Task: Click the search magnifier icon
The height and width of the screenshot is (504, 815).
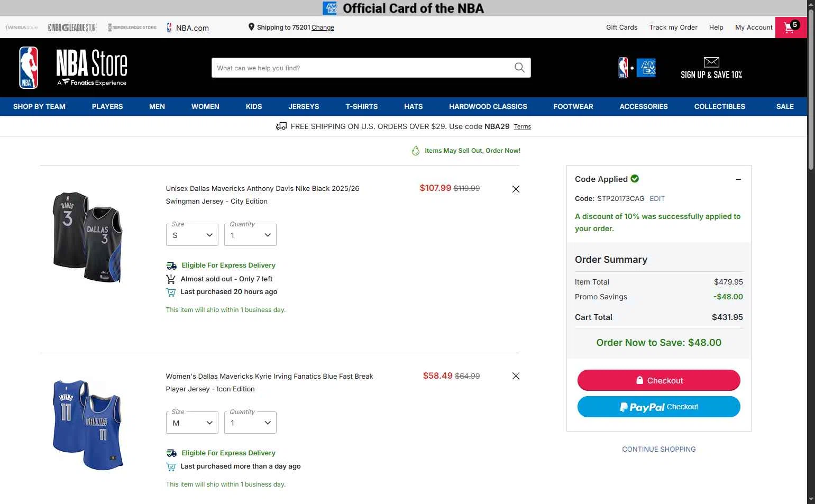Action: (x=519, y=68)
